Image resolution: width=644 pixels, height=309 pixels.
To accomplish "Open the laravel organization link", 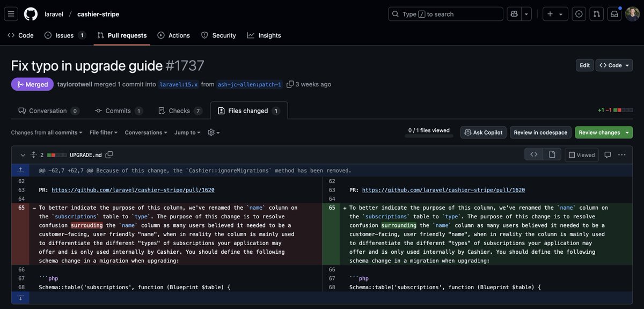I will (54, 14).
